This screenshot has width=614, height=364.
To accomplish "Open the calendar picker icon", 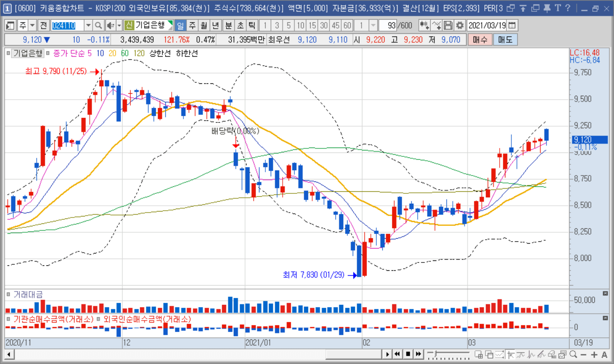I will pyautogui.click(x=512, y=25).
